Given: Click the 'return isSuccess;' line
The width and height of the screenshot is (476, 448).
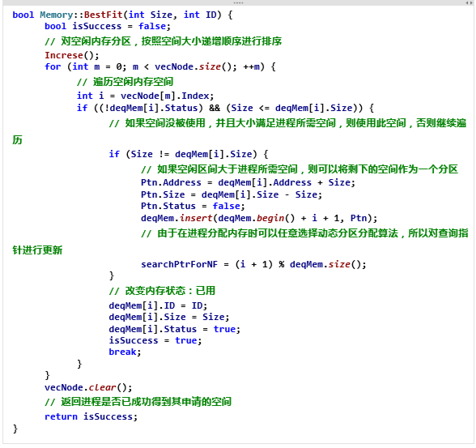Looking at the screenshot, I should [91, 416].
